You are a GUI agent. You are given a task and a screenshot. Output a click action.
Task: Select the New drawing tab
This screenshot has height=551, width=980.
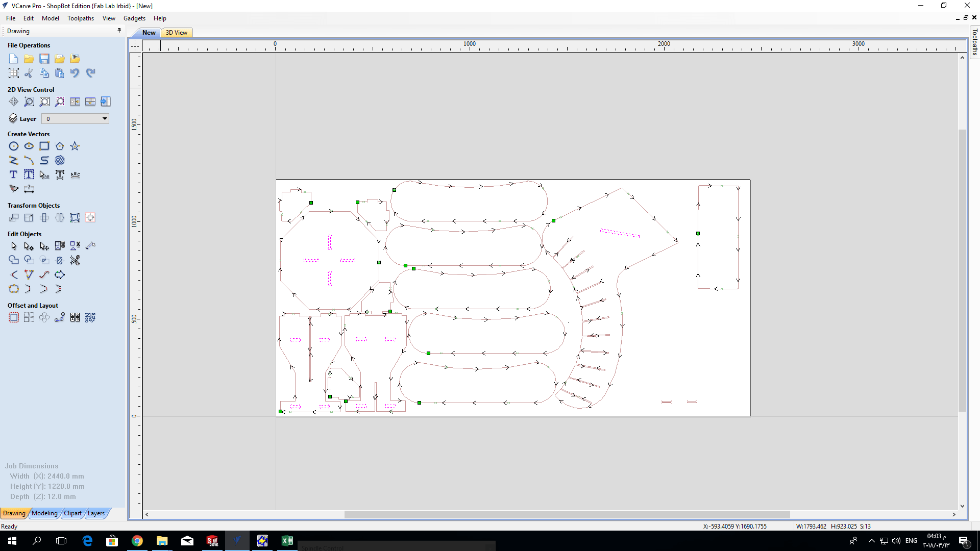[149, 33]
